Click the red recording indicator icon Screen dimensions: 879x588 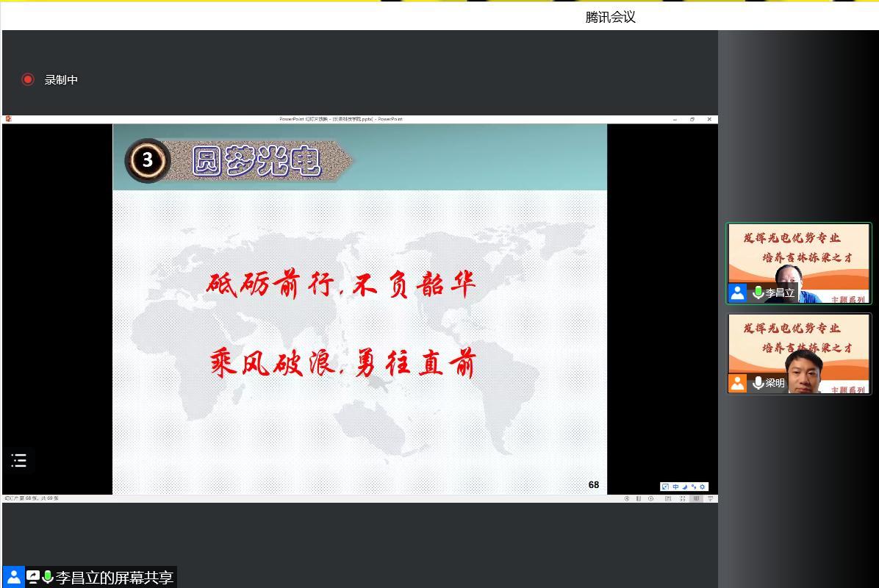[x=28, y=79]
